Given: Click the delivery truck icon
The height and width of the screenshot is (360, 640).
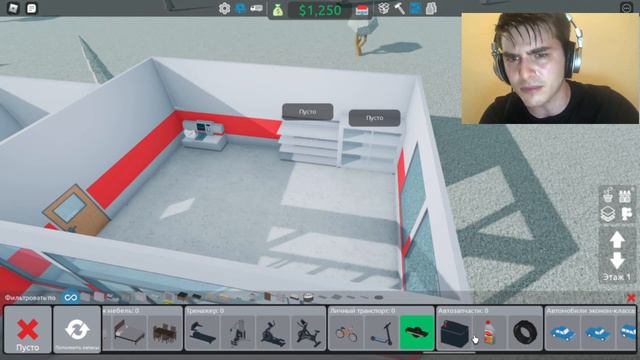Looking at the screenshot, I should click(x=256, y=8).
